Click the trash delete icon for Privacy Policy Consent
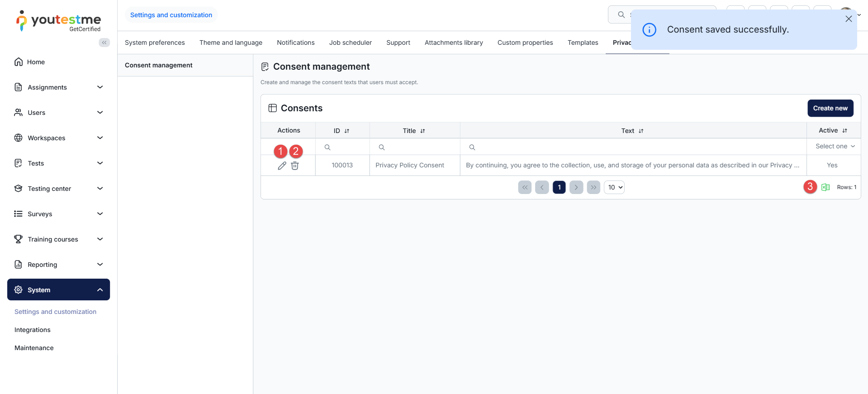 click(295, 166)
